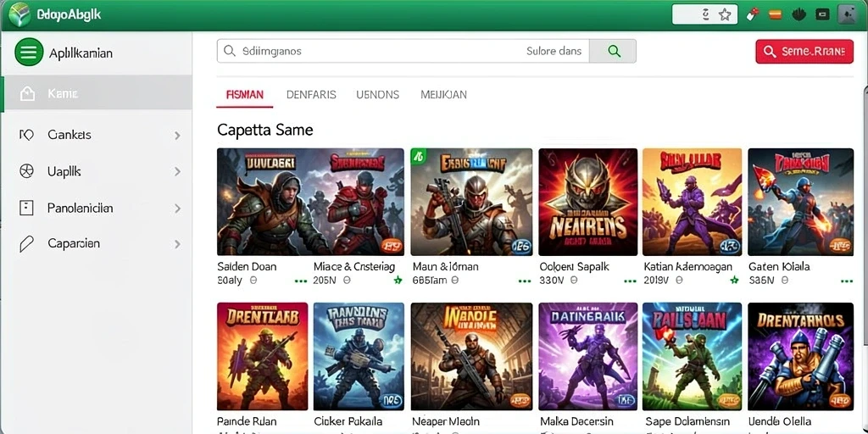868x434 pixels.
Task: Click the Aplilkamian header label
Action: coord(81,53)
